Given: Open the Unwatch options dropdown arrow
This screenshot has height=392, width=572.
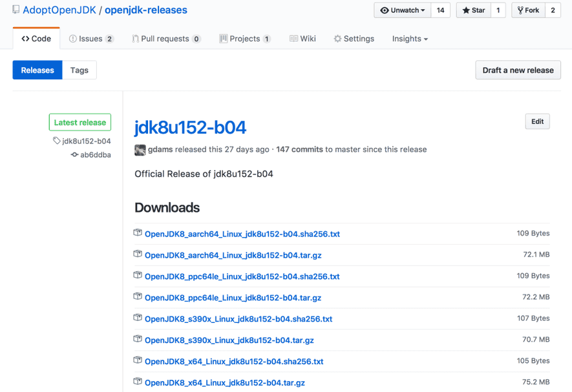Looking at the screenshot, I should click(x=422, y=10).
